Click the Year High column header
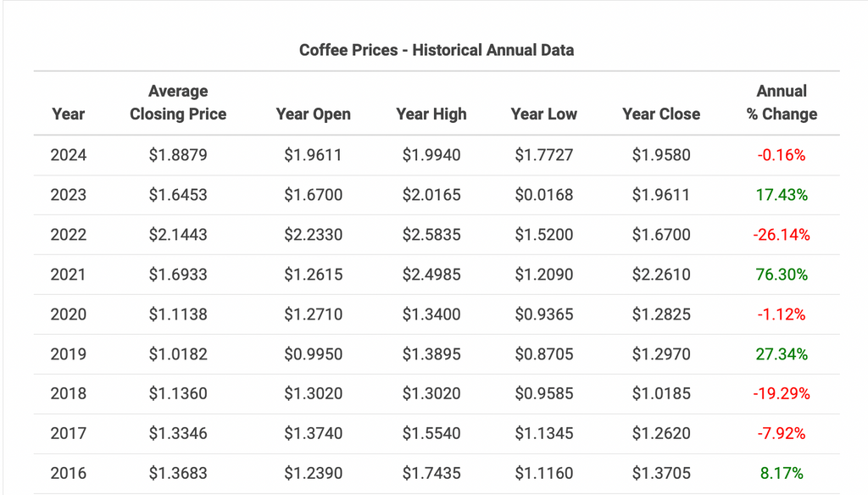This screenshot has height=495, width=868. (431, 114)
